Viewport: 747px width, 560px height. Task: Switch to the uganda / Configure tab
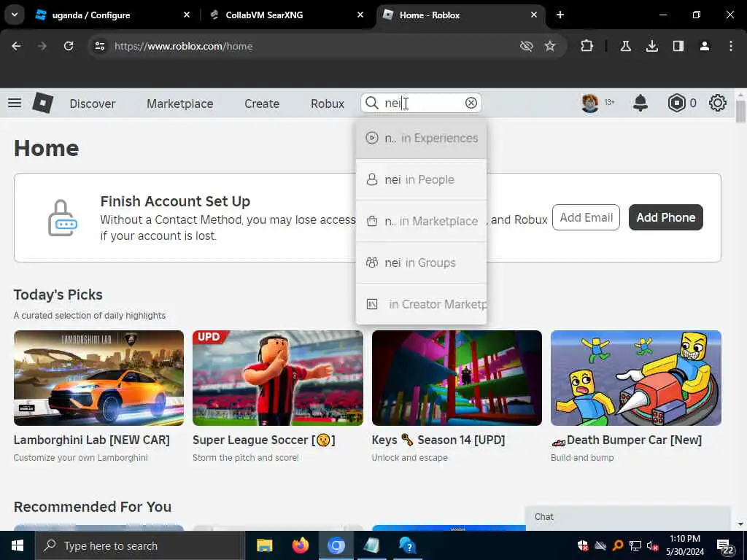point(90,15)
